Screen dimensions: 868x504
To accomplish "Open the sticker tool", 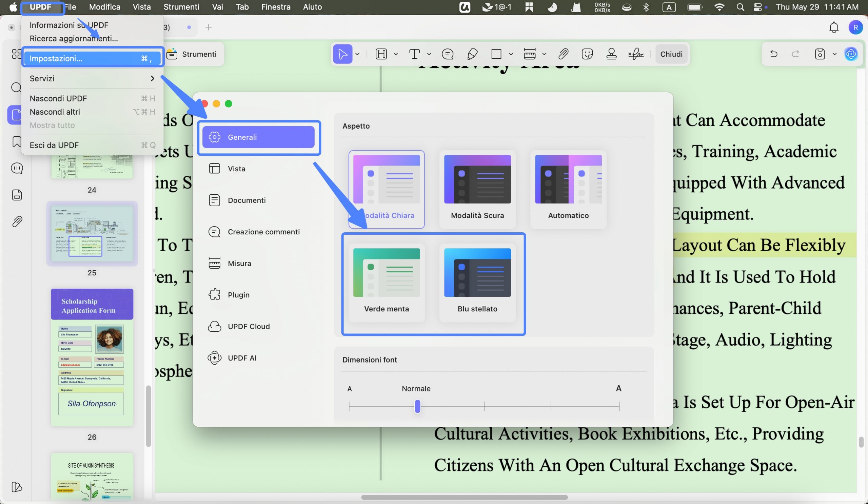I will pyautogui.click(x=587, y=54).
